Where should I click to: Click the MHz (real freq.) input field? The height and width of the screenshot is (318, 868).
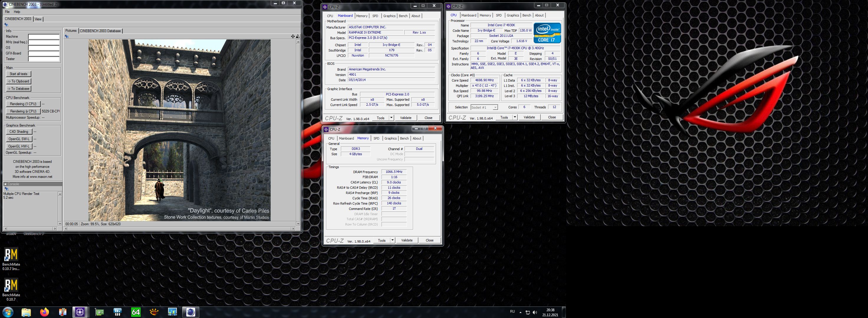pos(44,42)
